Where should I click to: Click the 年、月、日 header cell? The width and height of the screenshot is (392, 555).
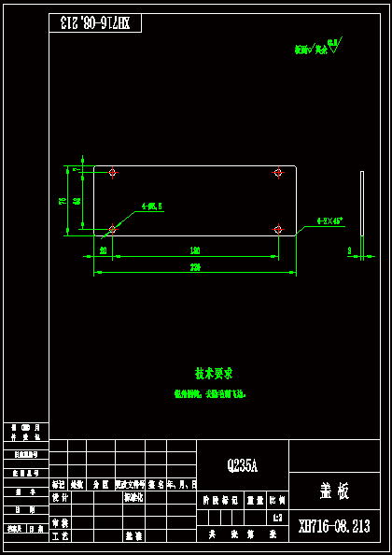(182, 485)
